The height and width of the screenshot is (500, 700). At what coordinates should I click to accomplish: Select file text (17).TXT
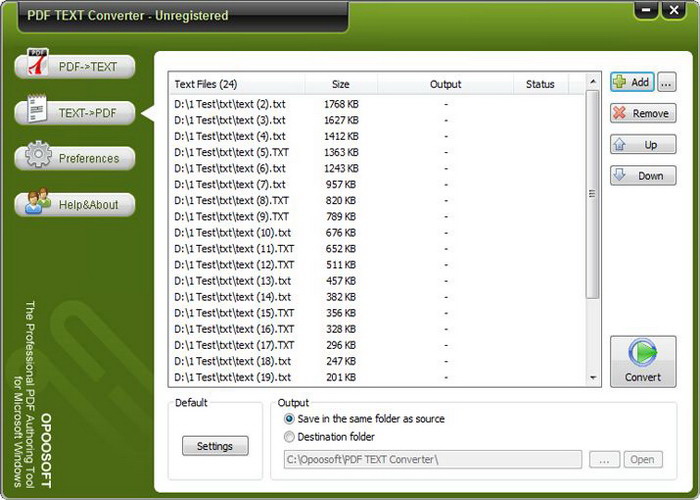pyautogui.click(x=377, y=345)
